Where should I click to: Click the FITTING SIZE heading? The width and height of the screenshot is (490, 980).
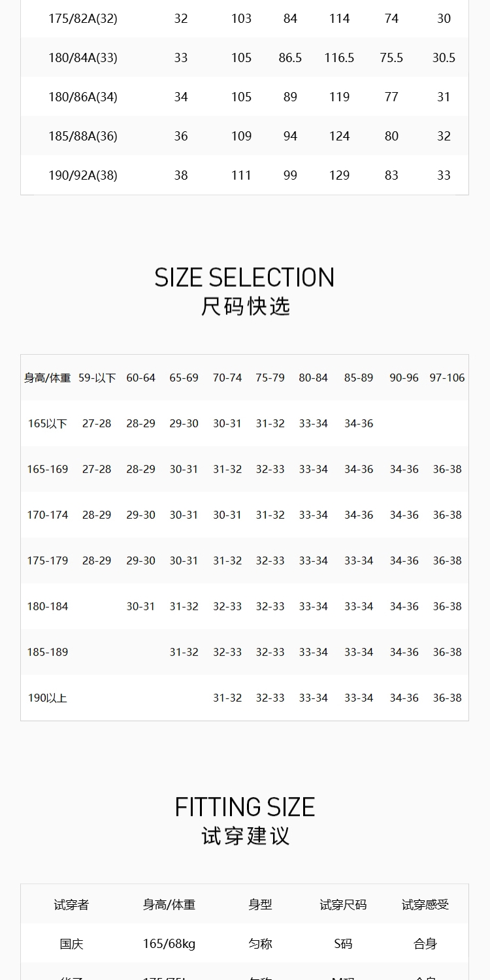245,808
